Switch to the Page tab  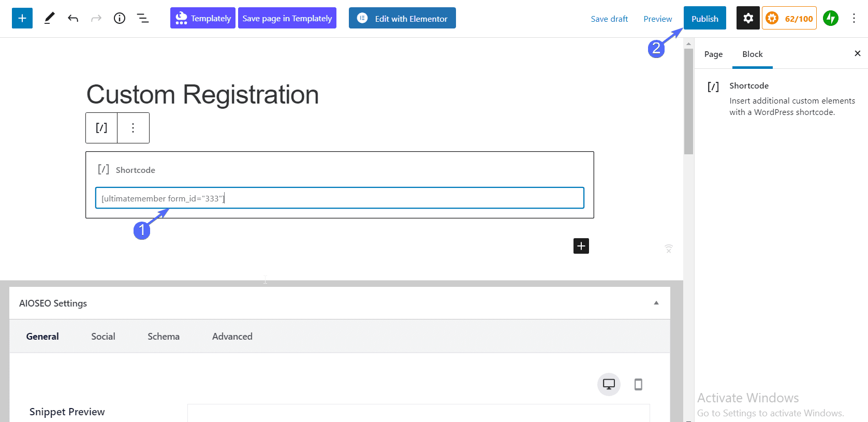click(x=713, y=54)
